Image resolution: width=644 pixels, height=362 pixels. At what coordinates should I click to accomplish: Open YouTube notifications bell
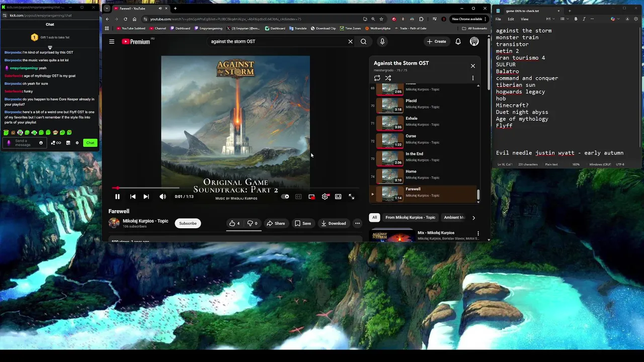tap(458, 41)
